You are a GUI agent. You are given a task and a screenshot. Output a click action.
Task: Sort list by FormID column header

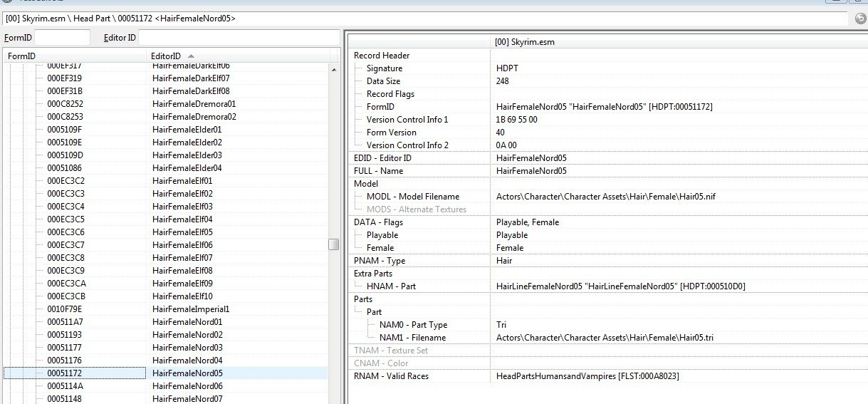pos(75,56)
